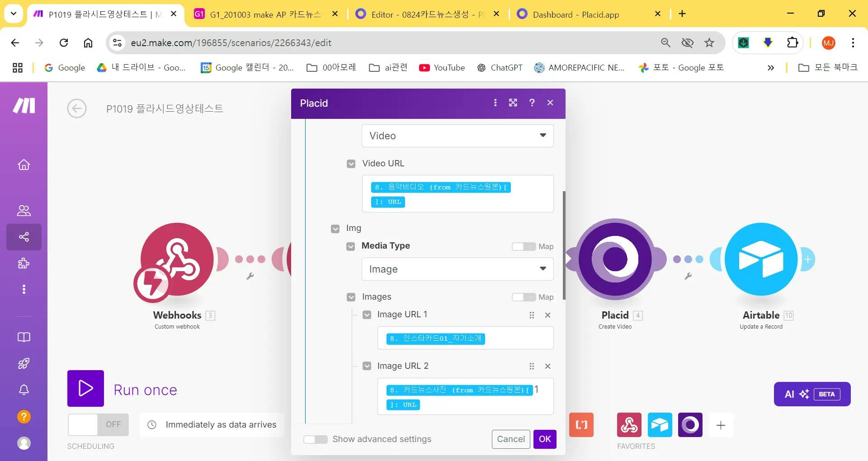Toggle Images checkbox
This screenshot has width=868, height=461.
click(x=351, y=297)
